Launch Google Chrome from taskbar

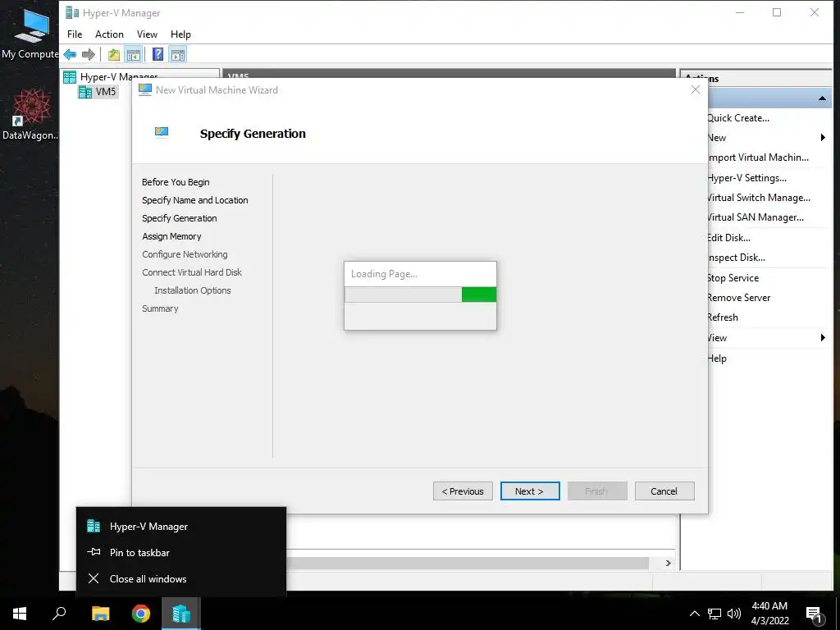click(x=141, y=614)
